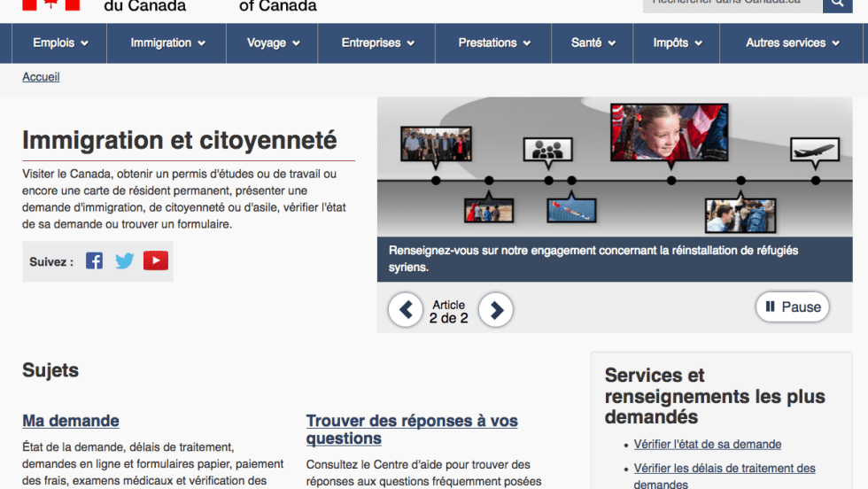
Task: Click the girl with flags thumbnail
Action: (669, 132)
